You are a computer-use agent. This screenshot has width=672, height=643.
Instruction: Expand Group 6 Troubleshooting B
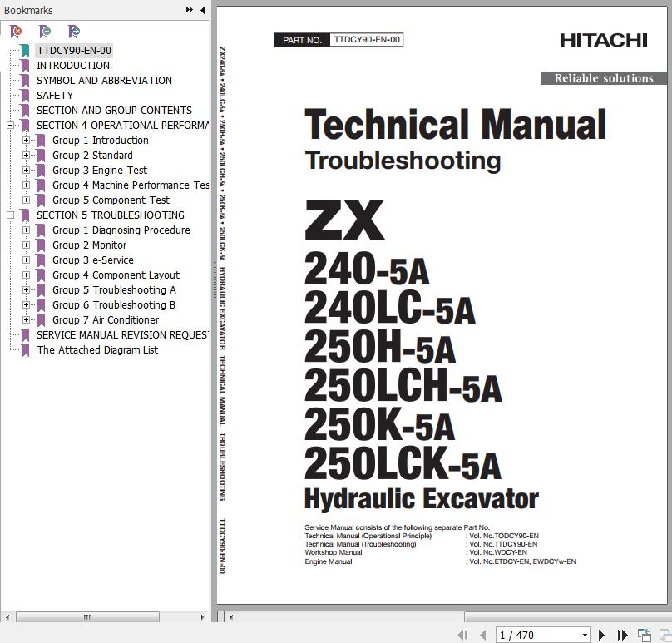(26, 305)
